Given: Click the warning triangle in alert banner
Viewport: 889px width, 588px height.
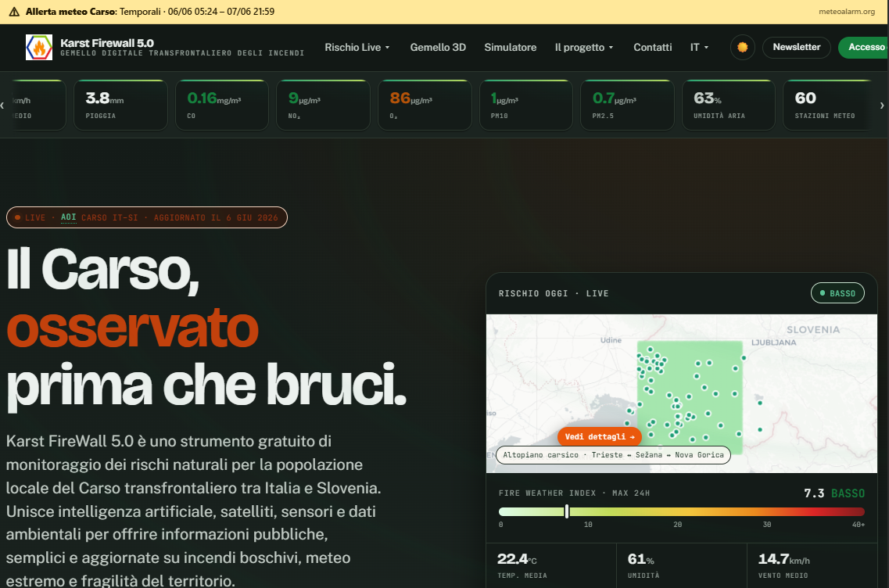Looking at the screenshot, I should pyautogui.click(x=14, y=12).
